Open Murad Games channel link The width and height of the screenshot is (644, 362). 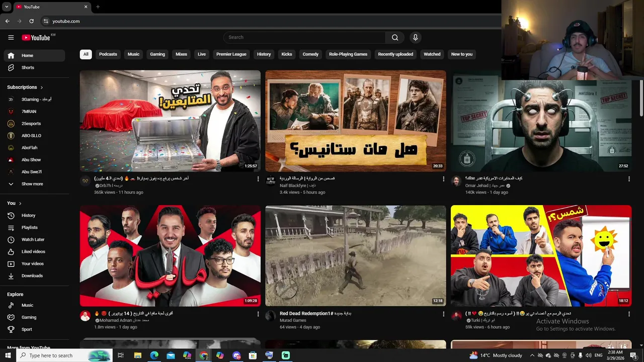click(293, 320)
